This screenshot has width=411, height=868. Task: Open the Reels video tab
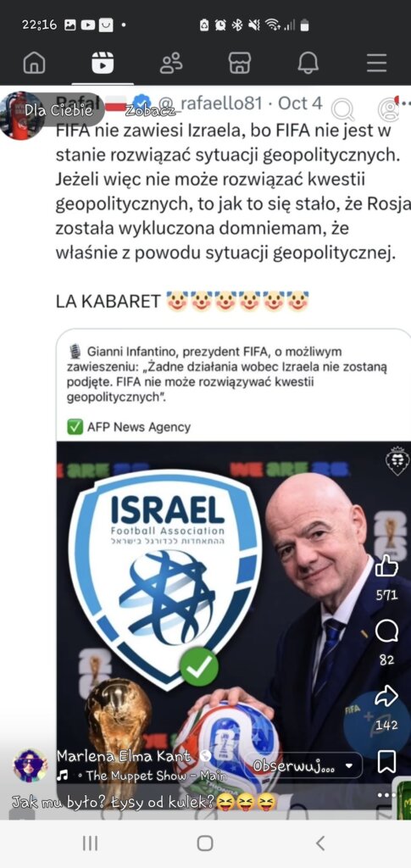coord(103,63)
